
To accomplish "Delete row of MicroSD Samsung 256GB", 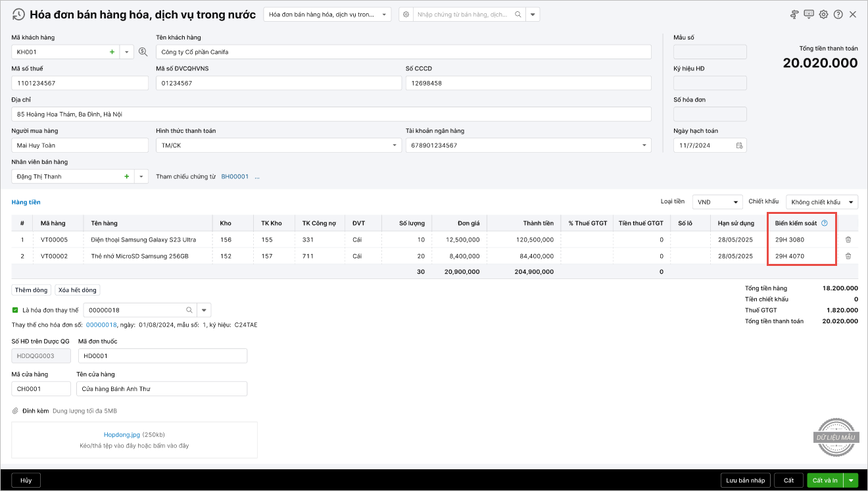I will point(848,256).
